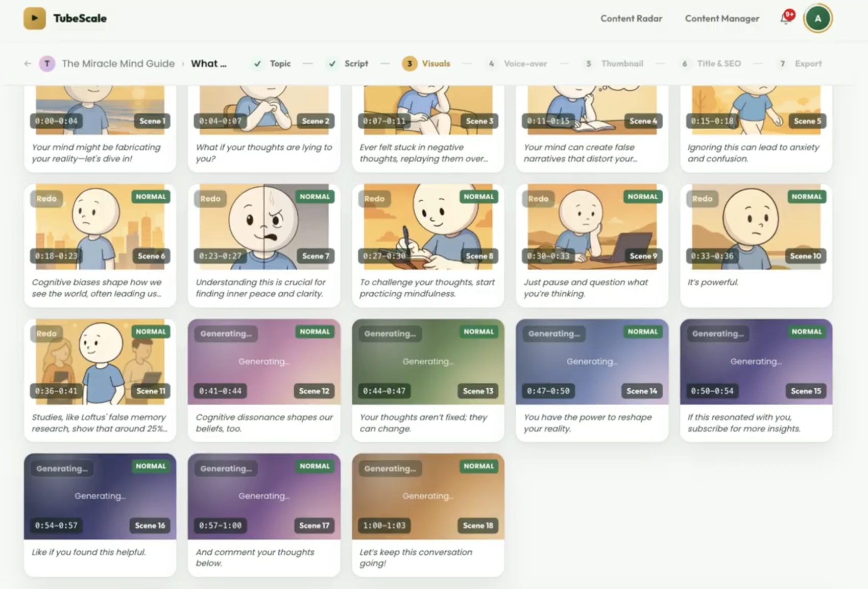Click the TubeScale play logo icon
This screenshot has width=868, height=589.
click(x=35, y=18)
